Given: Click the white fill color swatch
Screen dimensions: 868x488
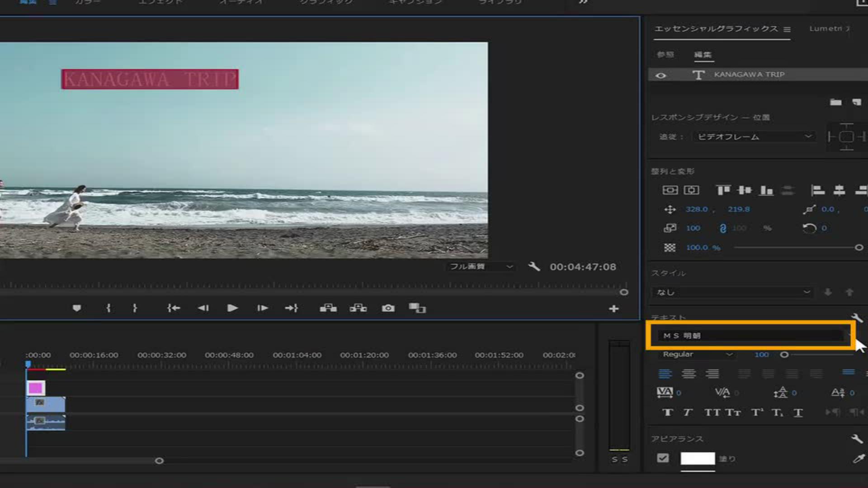Looking at the screenshot, I should (698, 459).
